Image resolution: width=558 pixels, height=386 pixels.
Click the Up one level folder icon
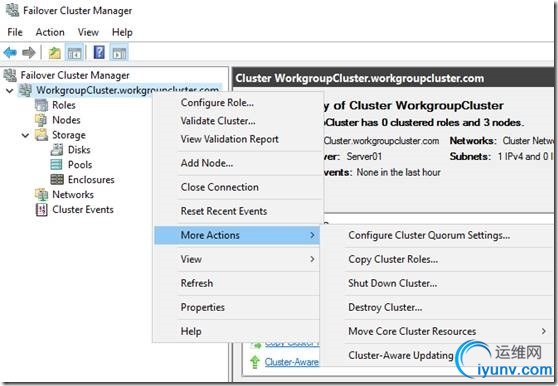54,53
